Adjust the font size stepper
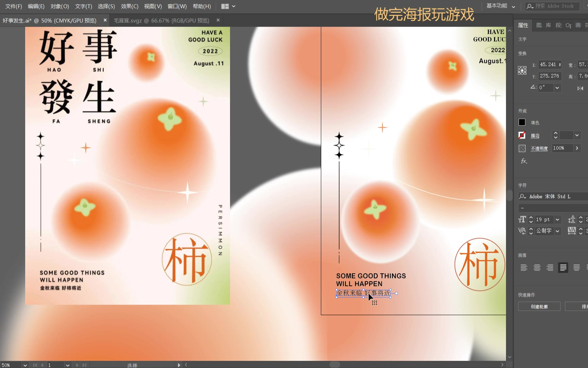588x368 pixels. (531, 220)
